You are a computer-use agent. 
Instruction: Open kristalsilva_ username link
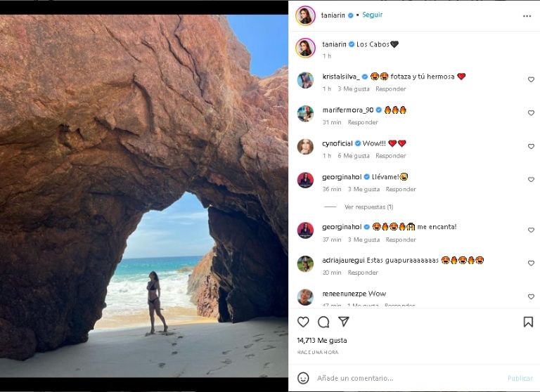pos(341,77)
